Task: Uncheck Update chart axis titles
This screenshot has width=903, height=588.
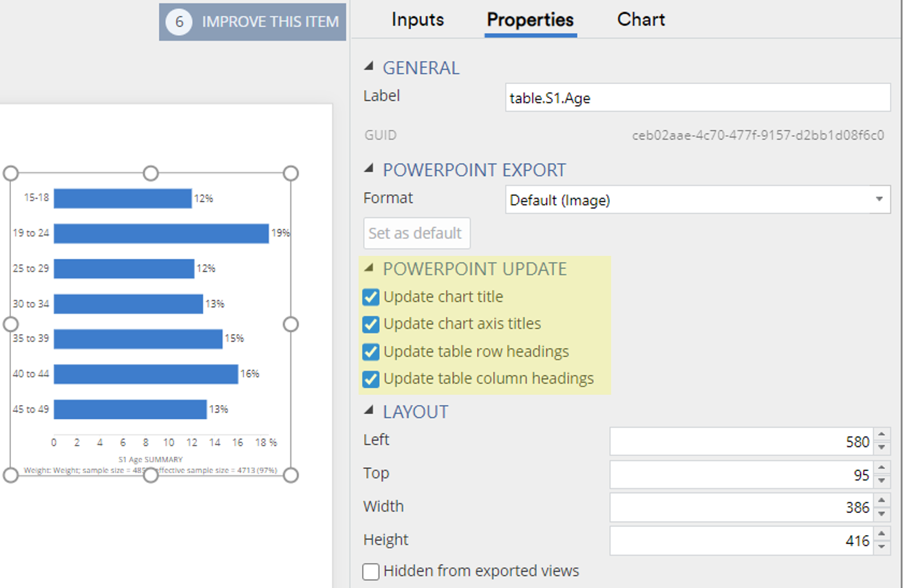Action: [x=371, y=324]
